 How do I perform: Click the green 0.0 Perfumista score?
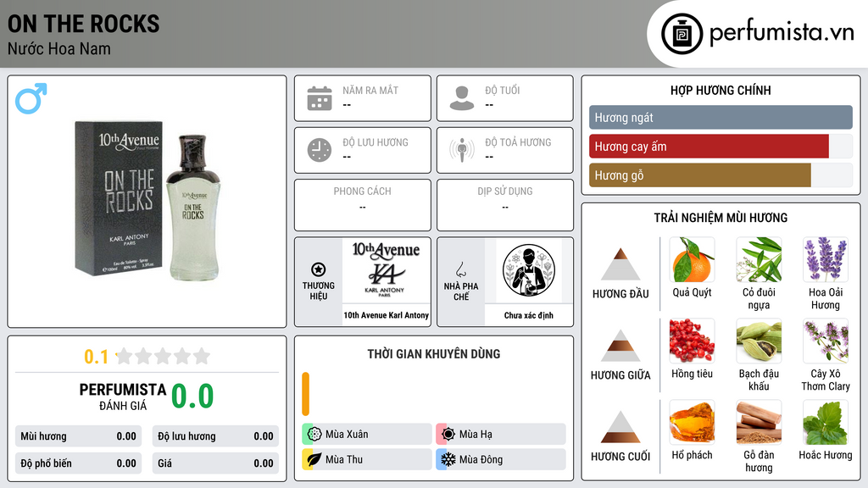pyautogui.click(x=192, y=396)
